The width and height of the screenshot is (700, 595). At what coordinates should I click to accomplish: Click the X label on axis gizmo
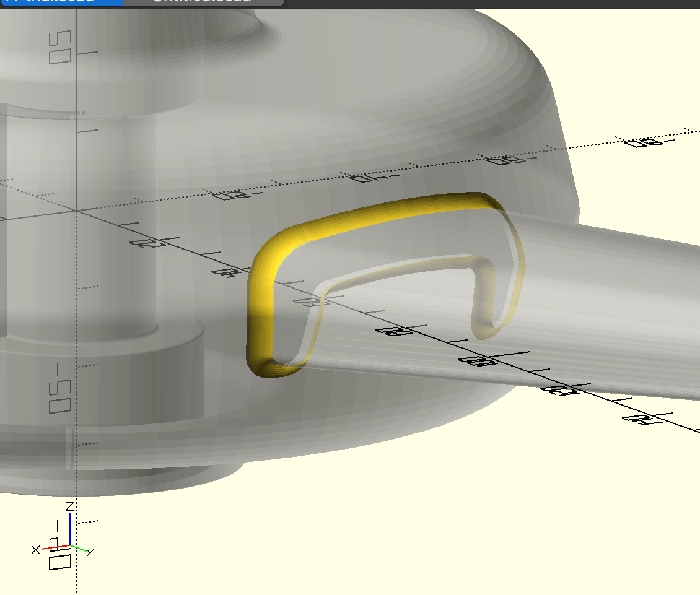[x=36, y=549]
